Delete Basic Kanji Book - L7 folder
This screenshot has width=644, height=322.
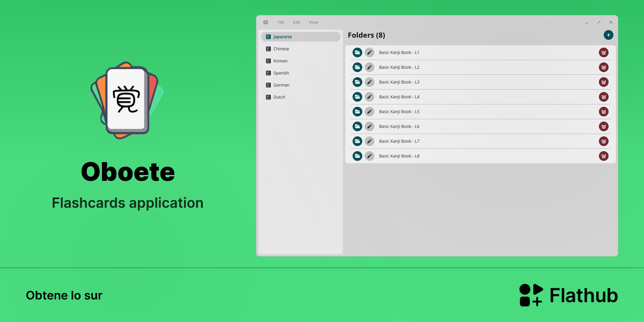[x=604, y=141]
